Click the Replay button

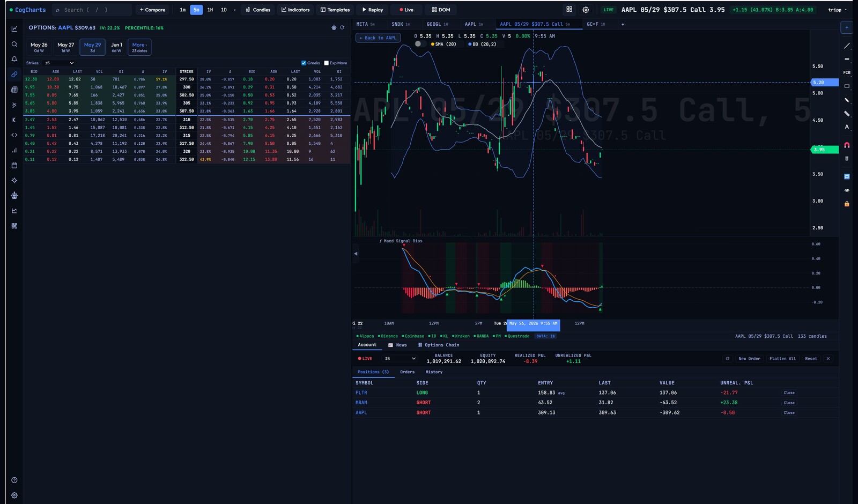(x=372, y=10)
